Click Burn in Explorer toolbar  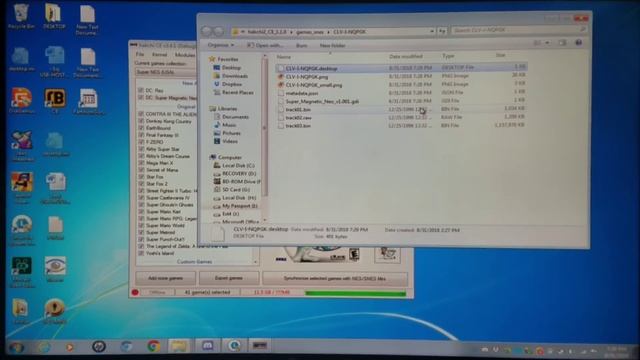[x=302, y=45]
